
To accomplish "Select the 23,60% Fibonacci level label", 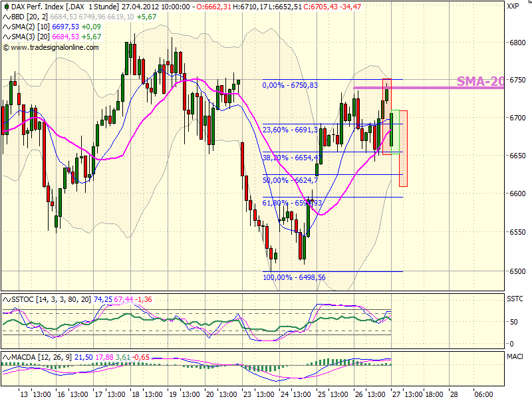I will (x=290, y=130).
